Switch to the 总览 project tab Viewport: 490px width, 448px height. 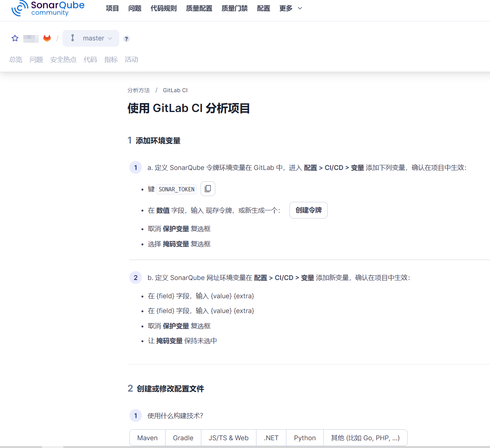[x=16, y=59]
